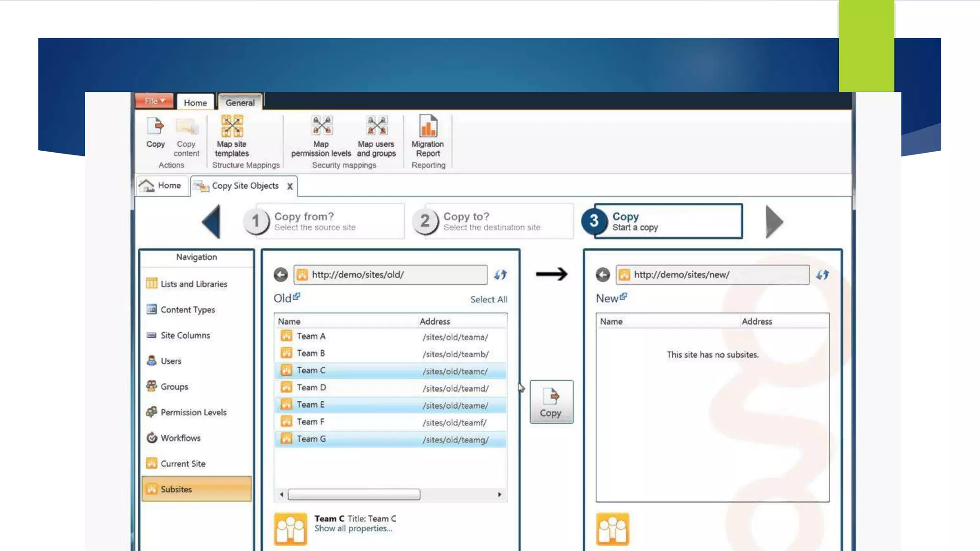Refresh the destination site URL
The width and height of the screenshot is (980, 551).
[x=822, y=275]
